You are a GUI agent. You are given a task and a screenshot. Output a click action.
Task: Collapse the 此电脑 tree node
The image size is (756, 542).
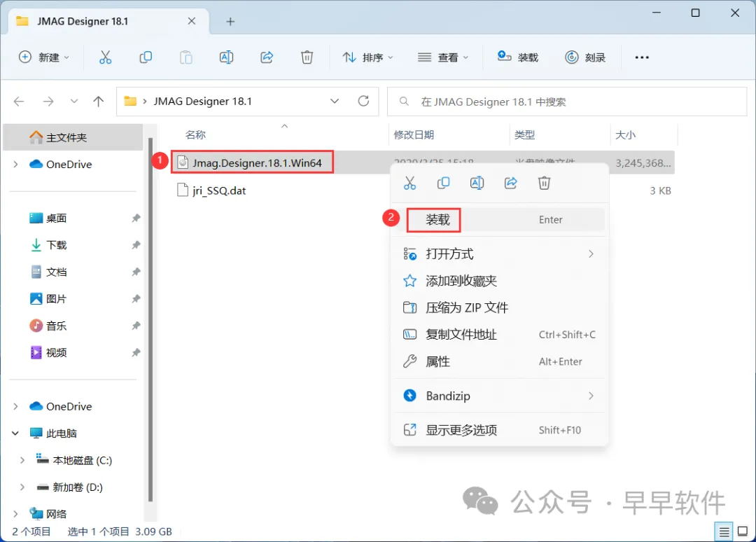coord(15,433)
